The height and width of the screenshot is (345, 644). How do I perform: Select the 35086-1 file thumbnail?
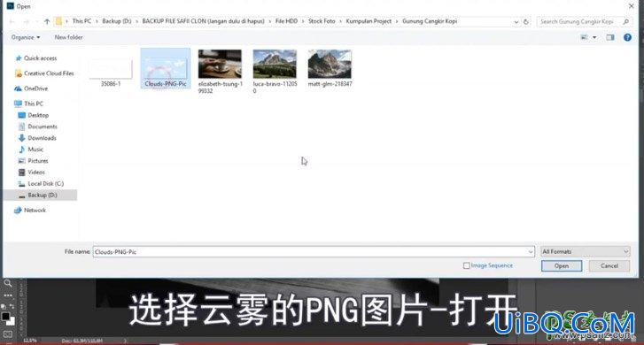point(111,69)
